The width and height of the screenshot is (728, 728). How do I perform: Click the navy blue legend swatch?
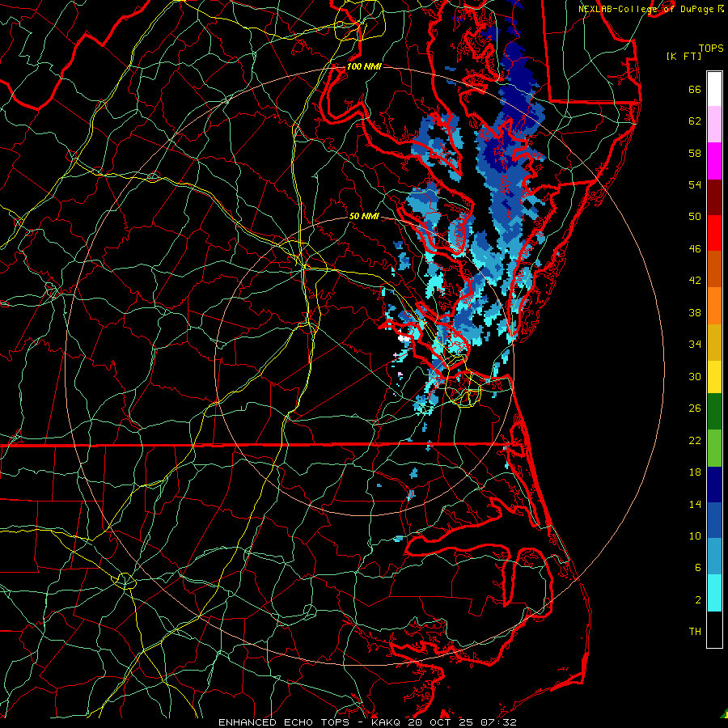click(x=714, y=485)
